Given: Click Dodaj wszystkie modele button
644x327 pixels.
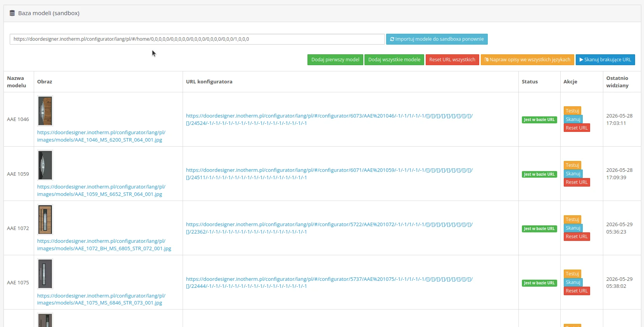Looking at the screenshot, I should (394, 60).
